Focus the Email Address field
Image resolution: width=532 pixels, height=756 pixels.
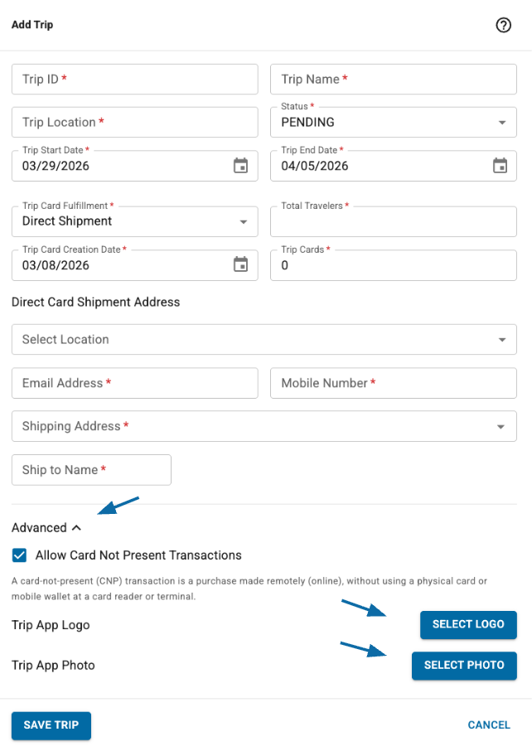(134, 383)
